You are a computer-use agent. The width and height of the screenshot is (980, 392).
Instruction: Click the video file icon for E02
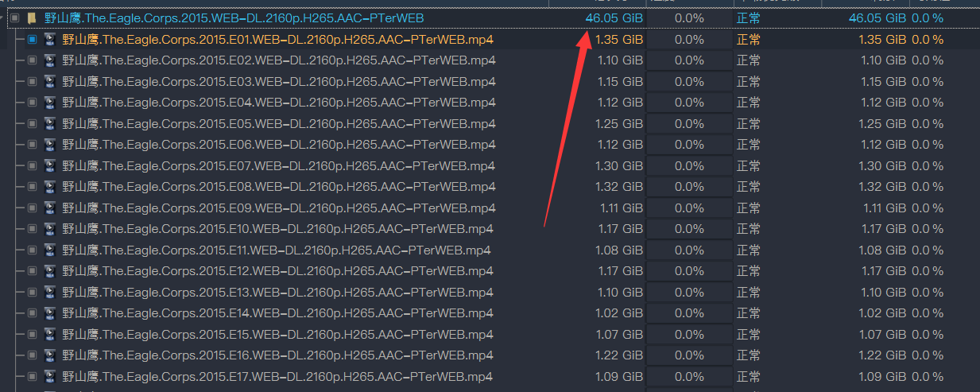pos(50,60)
